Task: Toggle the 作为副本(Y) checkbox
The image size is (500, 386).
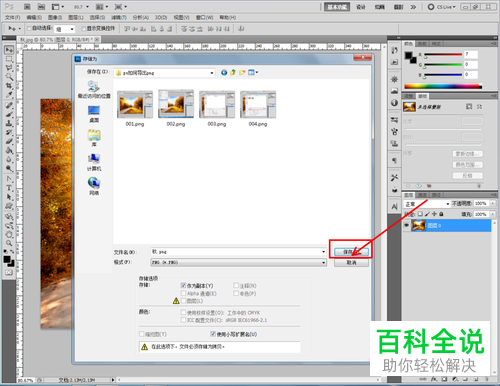Action: 183,285
